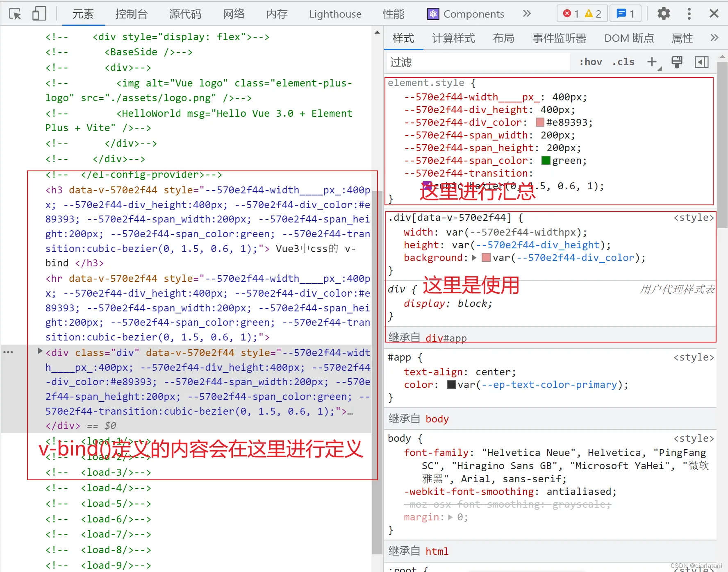Screen dimensions: 728x572
Task: Click the div#app inherited link
Action: tap(446, 338)
